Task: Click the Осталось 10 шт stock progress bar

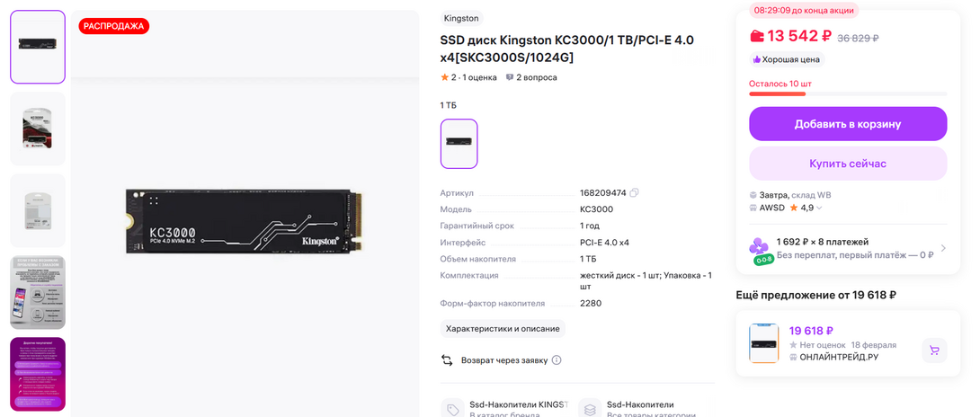Action: (x=848, y=93)
